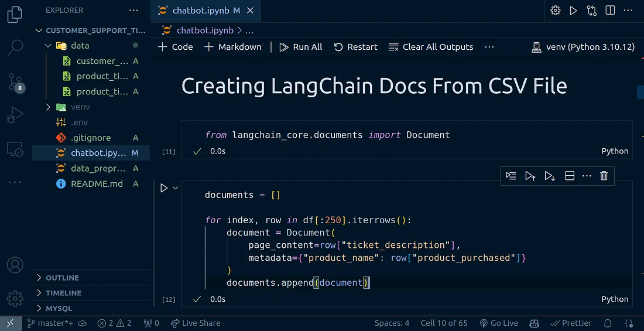The height and width of the screenshot is (331, 644).
Task: Select the venv (Python 3.10.12) kernel
Action: click(x=583, y=47)
